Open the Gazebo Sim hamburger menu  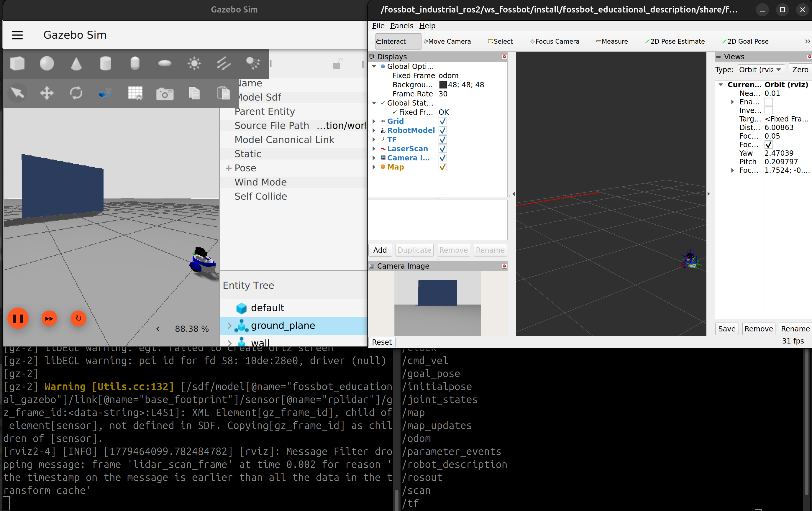17,35
